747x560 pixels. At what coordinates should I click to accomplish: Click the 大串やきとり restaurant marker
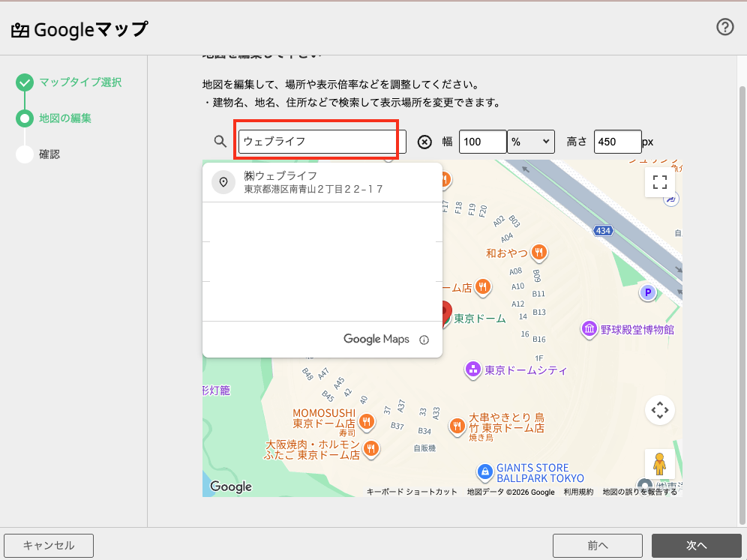click(457, 427)
